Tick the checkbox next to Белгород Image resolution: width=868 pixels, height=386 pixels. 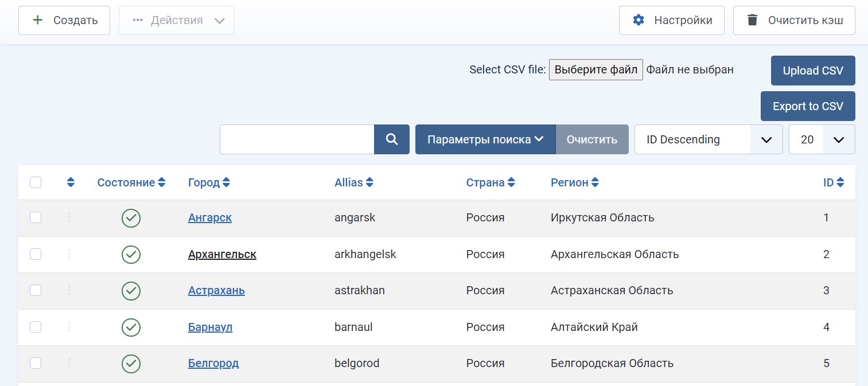point(36,363)
